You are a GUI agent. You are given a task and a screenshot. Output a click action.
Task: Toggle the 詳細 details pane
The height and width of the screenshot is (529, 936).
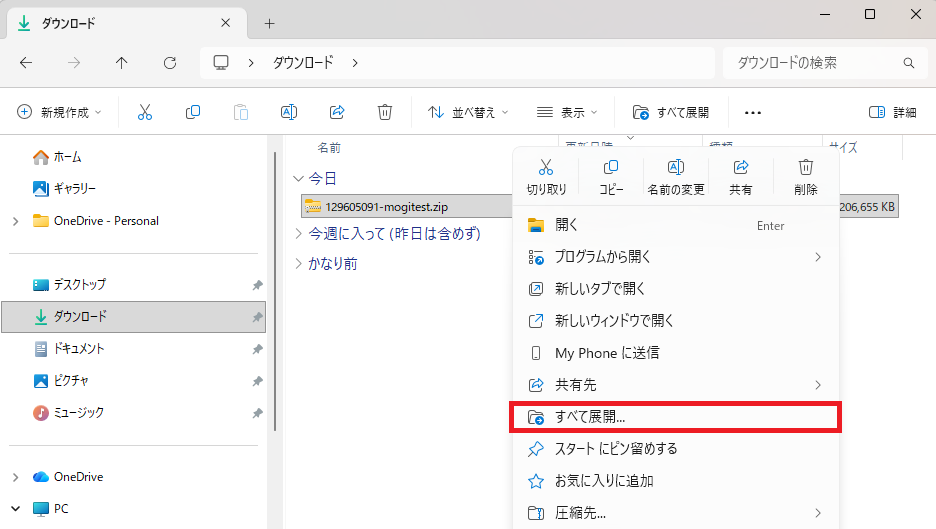click(x=892, y=112)
